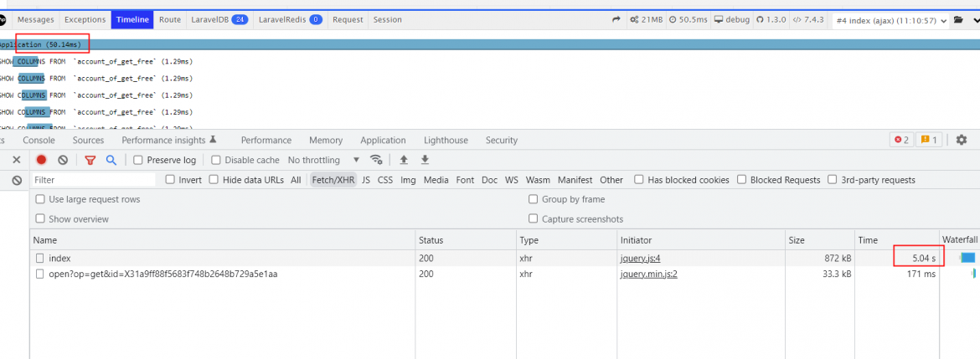
Task: Check 3rd-party requests checkbox
Action: [x=832, y=180]
